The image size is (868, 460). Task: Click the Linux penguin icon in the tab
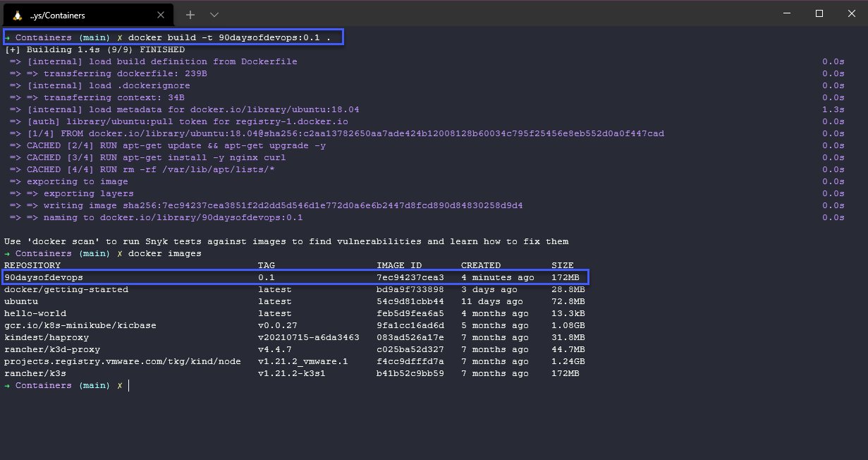coord(17,14)
